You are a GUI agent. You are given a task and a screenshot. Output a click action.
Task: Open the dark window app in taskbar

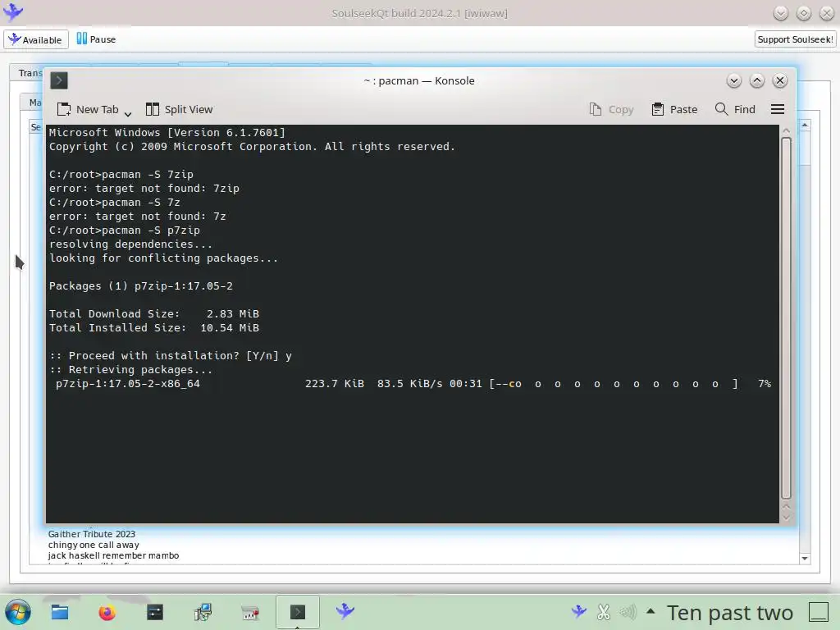pyautogui.click(x=155, y=612)
